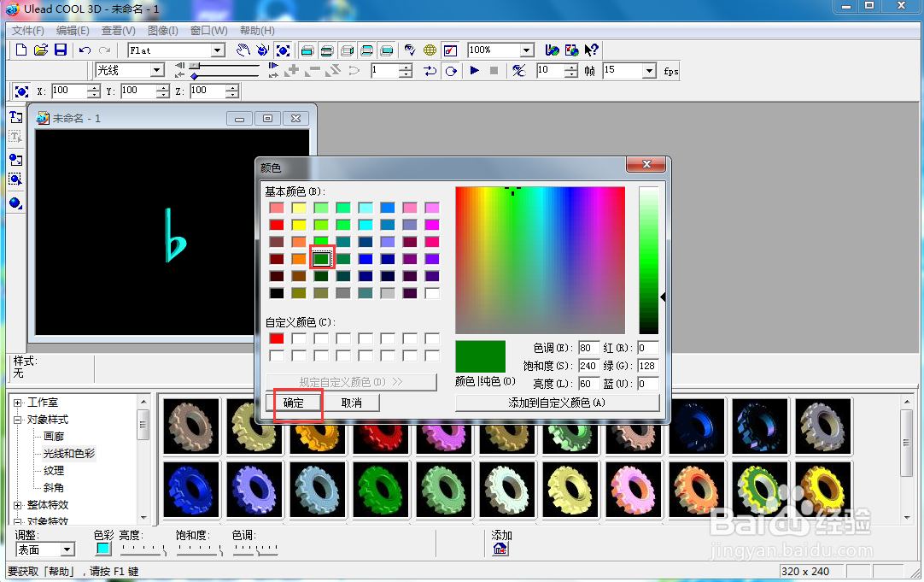Click the Undo arrow icon

pos(85,50)
